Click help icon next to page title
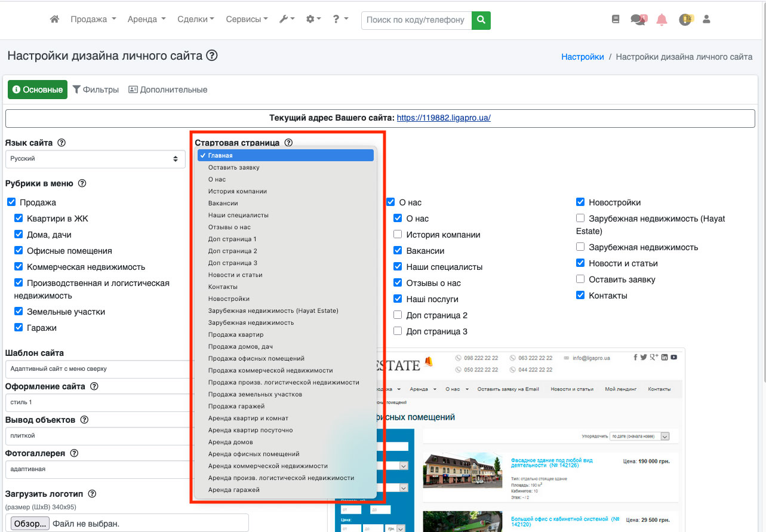 pos(212,56)
